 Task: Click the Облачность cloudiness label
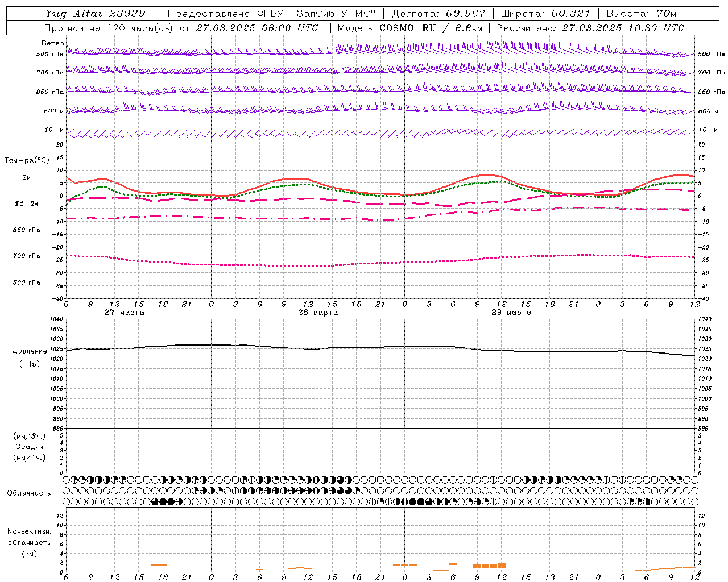(29, 493)
